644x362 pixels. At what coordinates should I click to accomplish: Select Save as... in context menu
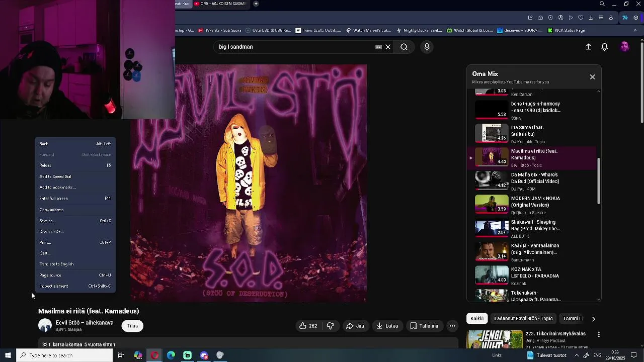75,221
